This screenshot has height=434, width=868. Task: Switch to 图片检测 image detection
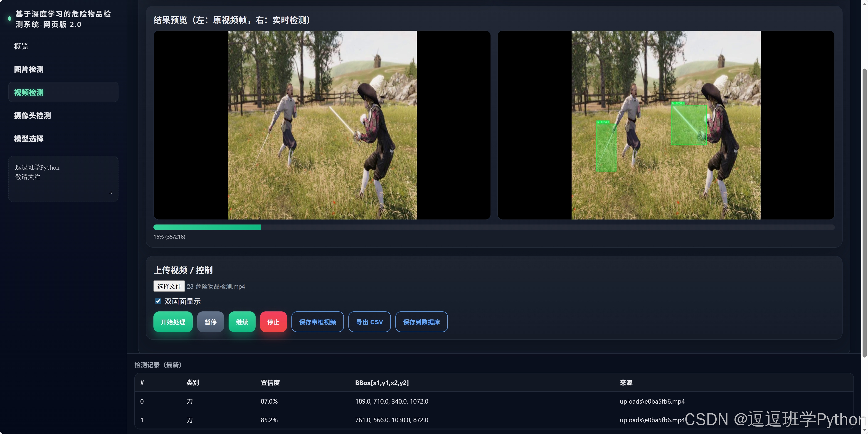63,69
